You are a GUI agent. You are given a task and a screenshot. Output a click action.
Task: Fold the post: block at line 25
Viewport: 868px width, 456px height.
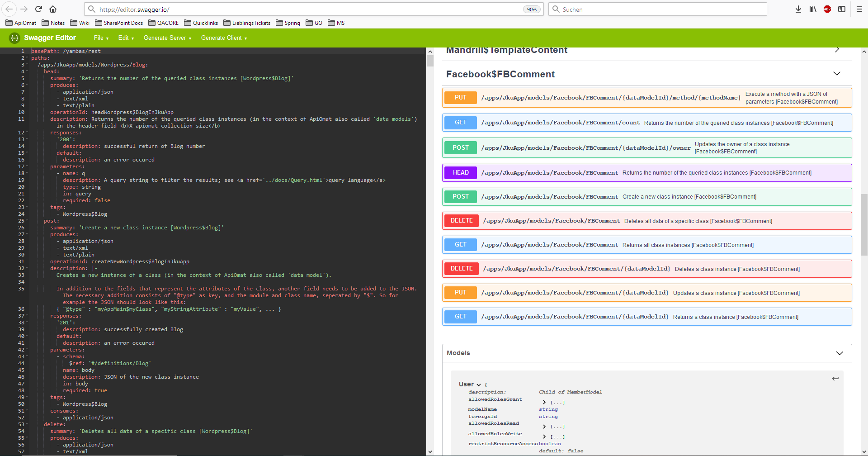coord(27,221)
